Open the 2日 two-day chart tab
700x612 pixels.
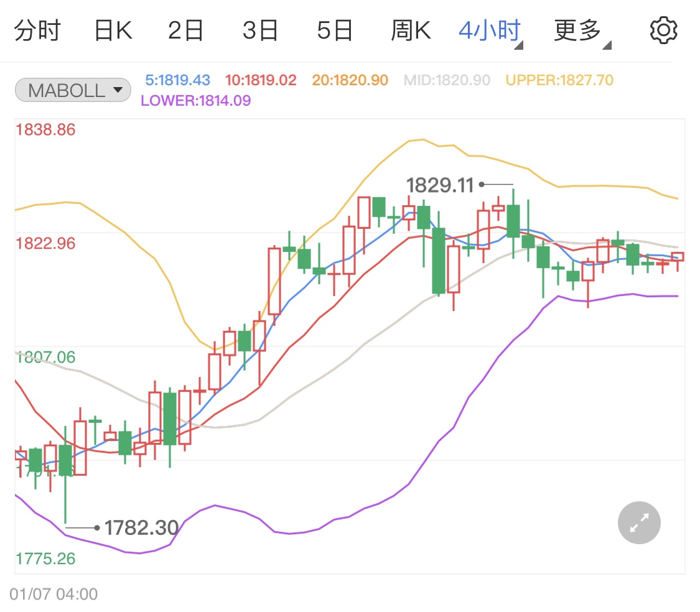click(x=185, y=31)
